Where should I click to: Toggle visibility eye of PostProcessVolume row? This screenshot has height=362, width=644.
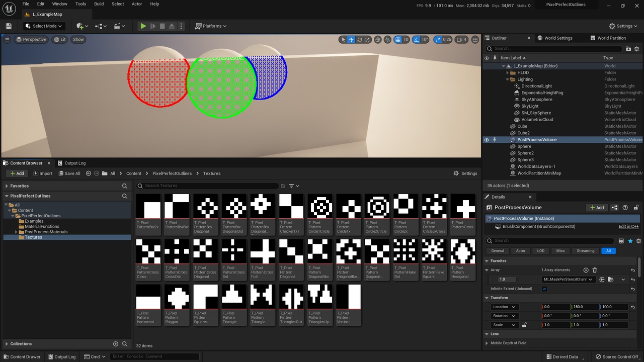click(x=487, y=140)
